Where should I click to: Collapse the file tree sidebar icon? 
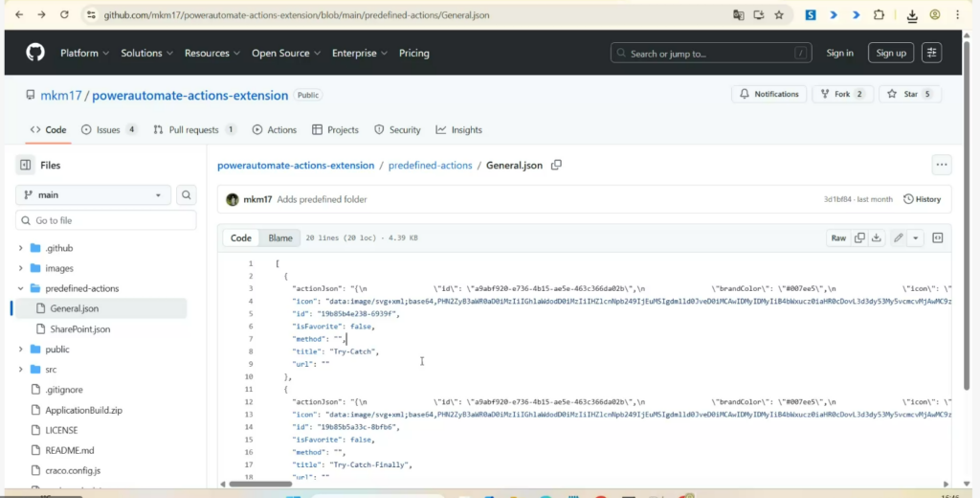[x=25, y=165]
